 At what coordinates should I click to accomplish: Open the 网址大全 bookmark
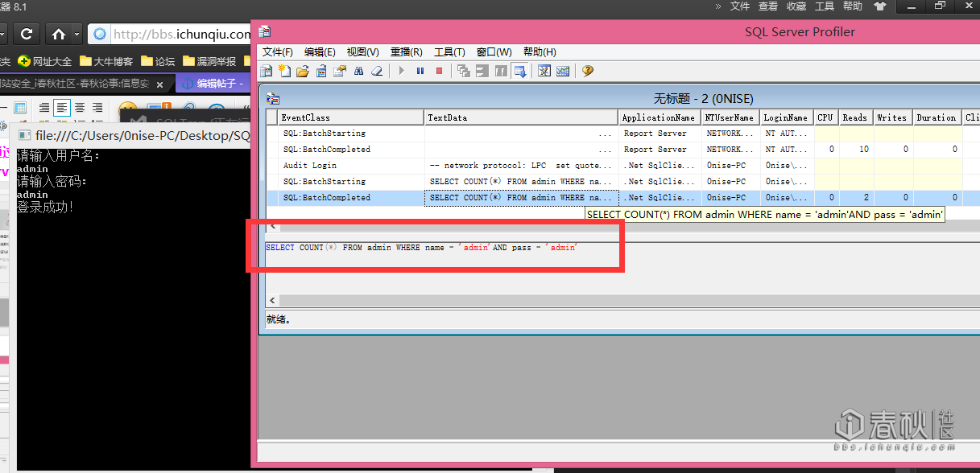tap(45, 61)
